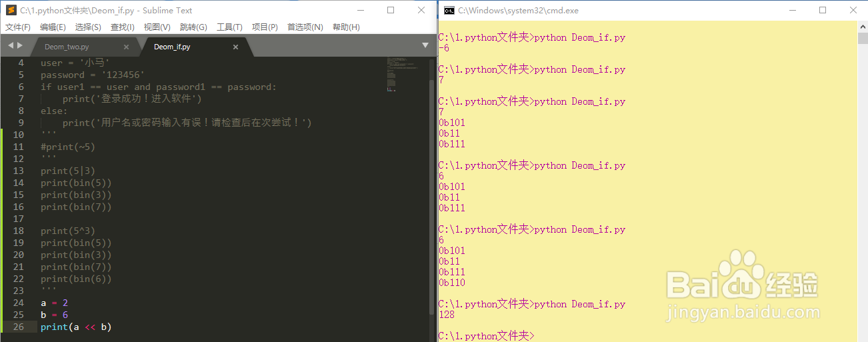
Task: Click code line "print(a << b)"
Action: click(x=76, y=327)
